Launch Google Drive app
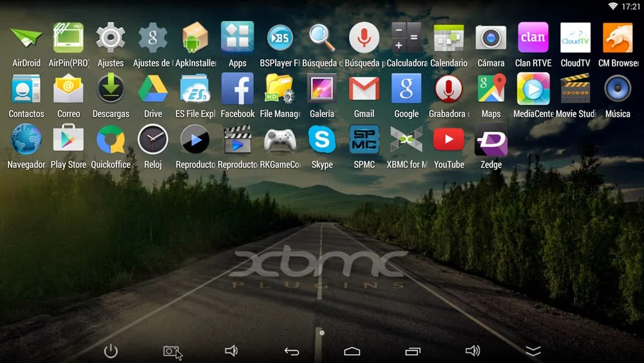Screen dimensions: 644x363 coord(153,88)
